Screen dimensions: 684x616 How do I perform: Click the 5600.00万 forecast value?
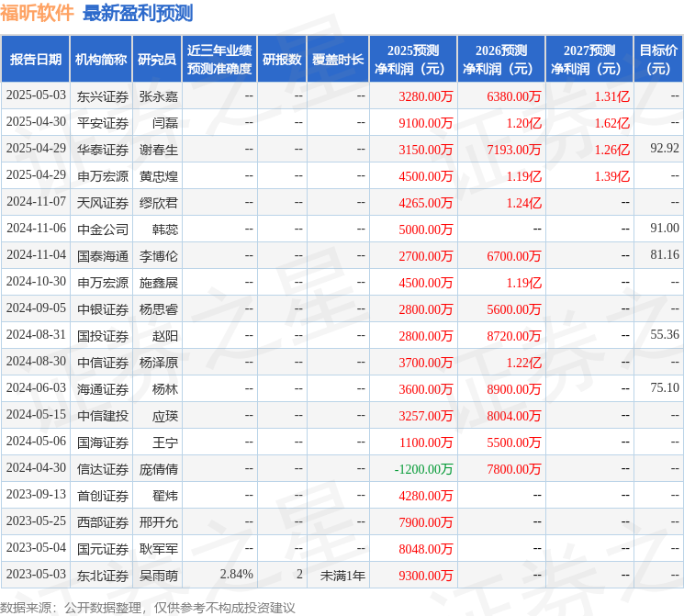tap(514, 309)
